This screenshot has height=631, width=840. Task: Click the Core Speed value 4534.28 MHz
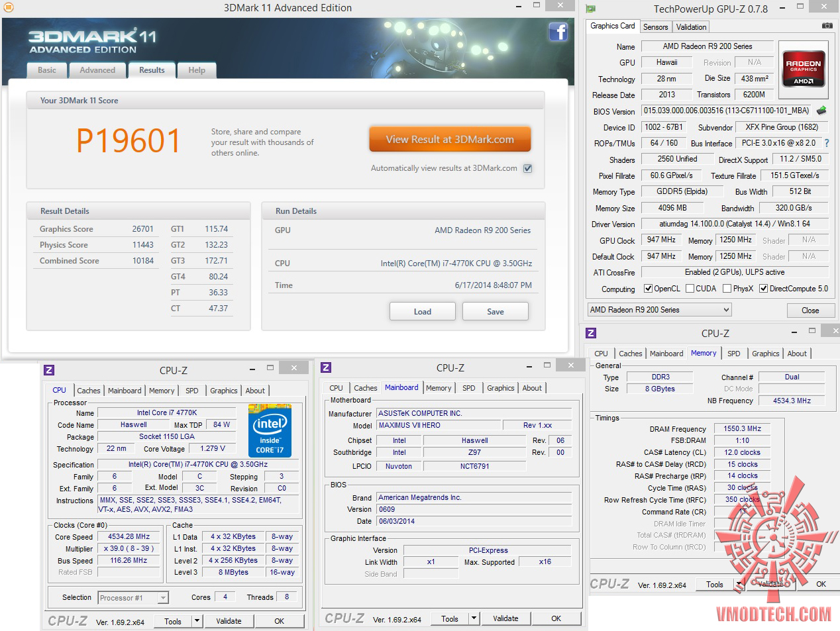129,537
